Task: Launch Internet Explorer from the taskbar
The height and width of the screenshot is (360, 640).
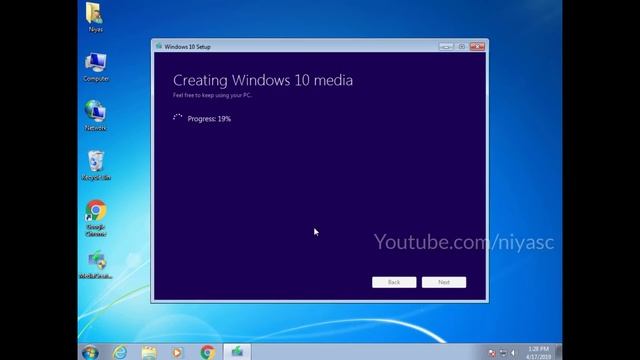Action: click(120, 352)
